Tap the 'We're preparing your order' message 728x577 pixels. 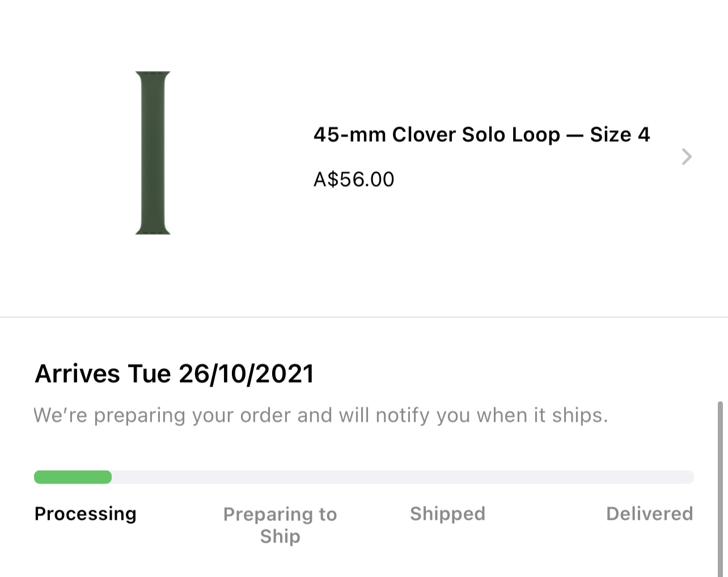click(x=320, y=415)
